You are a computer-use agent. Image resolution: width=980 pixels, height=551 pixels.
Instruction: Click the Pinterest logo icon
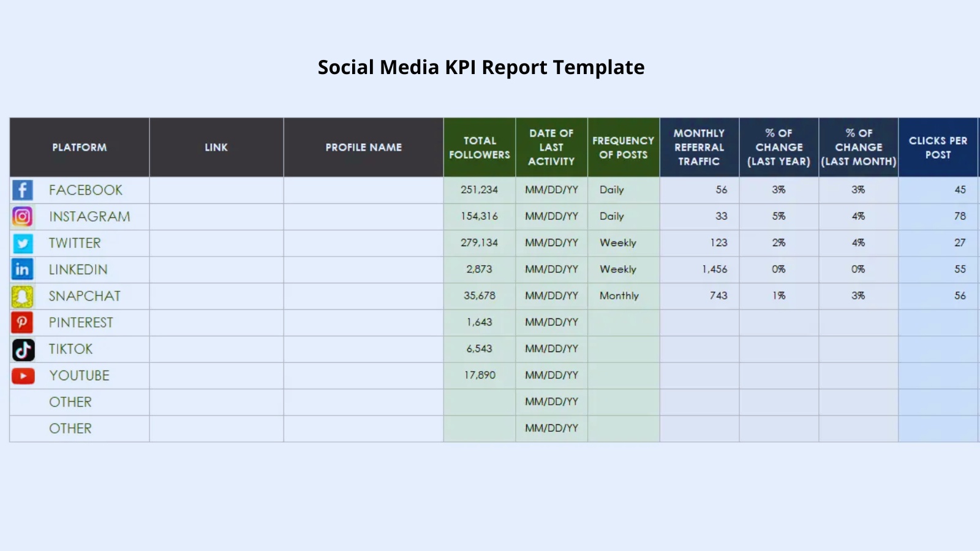click(x=23, y=323)
